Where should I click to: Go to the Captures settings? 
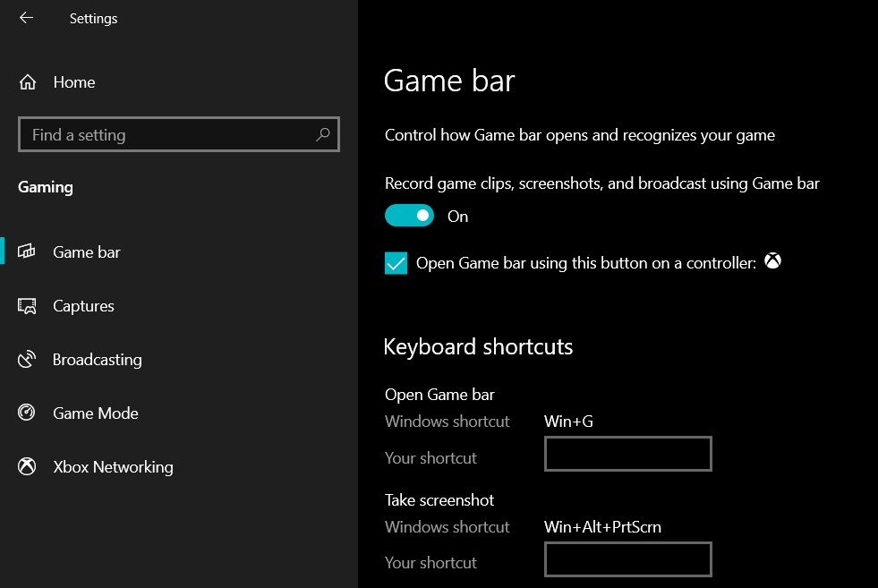pyautogui.click(x=83, y=306)
